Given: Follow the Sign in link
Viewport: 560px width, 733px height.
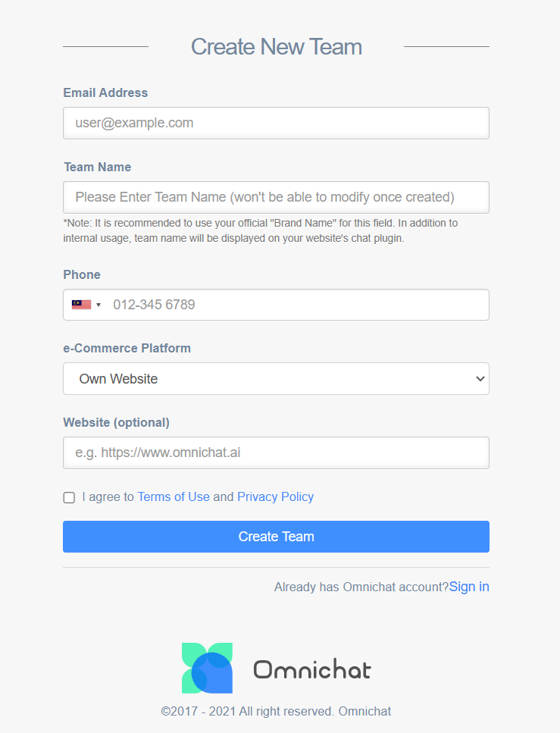Looking at the screenshot, I should click(x=469, y=587).
